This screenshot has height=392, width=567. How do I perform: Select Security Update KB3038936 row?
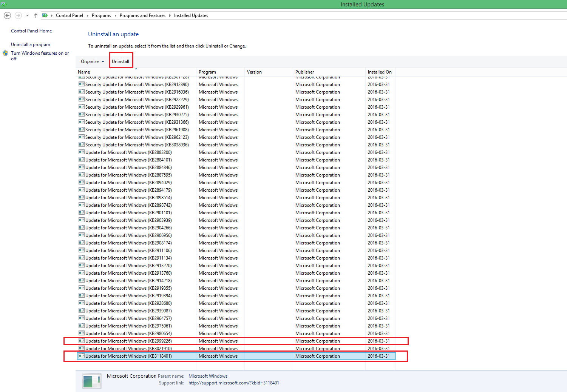pos(236,145)
